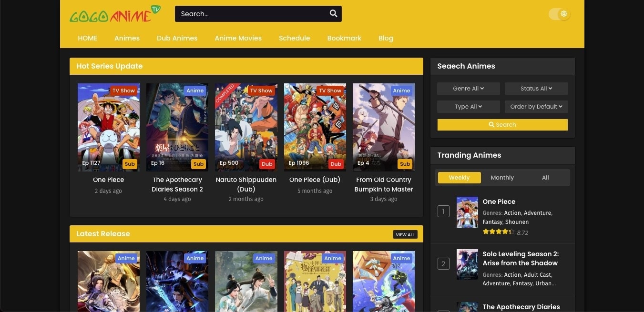Click TV Show badge on One Piece (Dub)

click(x=330, y=91)
